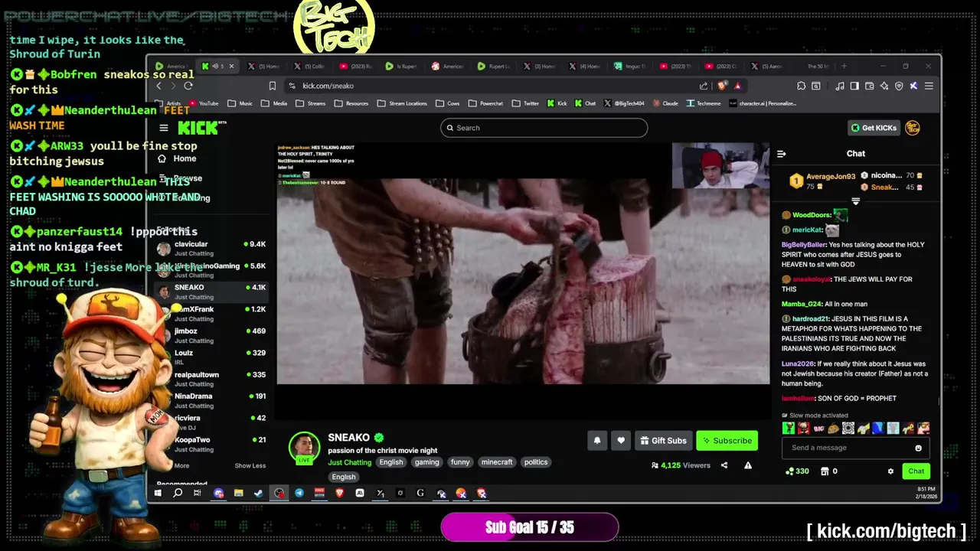Image resolution: width=980 pixels, height=551 pixels.
Task: Click Get KICKs button
Action: pyautogui.click(x=874, y=128)
